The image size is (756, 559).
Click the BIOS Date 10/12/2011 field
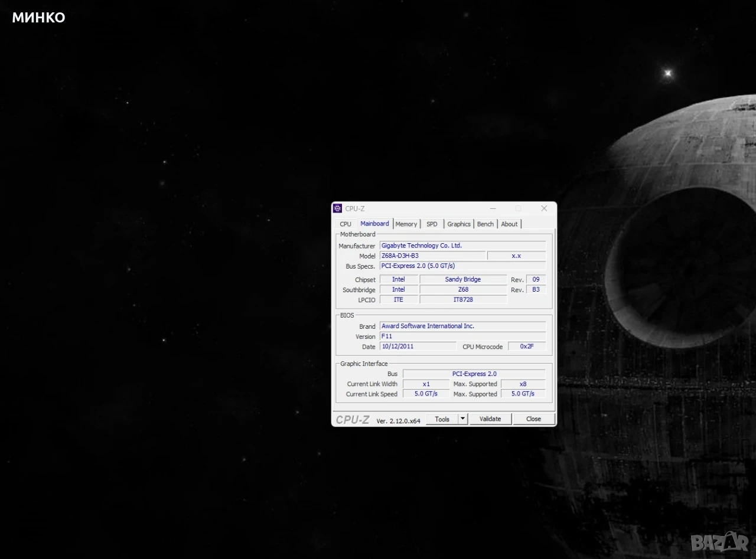pyautogui.click(x=418, y=346)
